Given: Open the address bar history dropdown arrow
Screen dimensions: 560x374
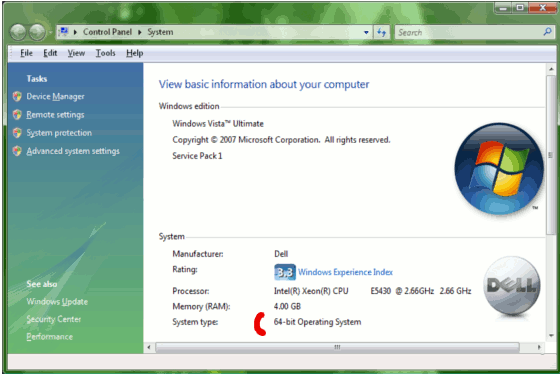Looking at the screenshot, I should (x=366, y=33).
